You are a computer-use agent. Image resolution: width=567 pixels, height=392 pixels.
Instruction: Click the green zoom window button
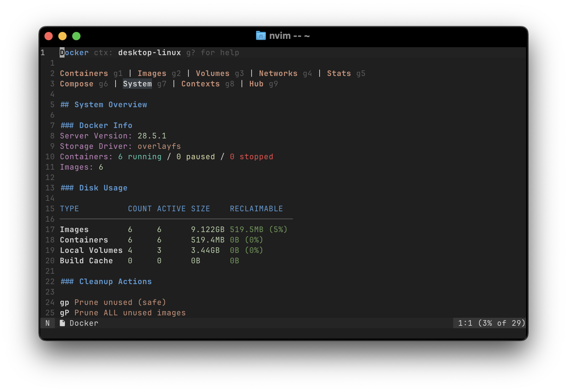76,36
